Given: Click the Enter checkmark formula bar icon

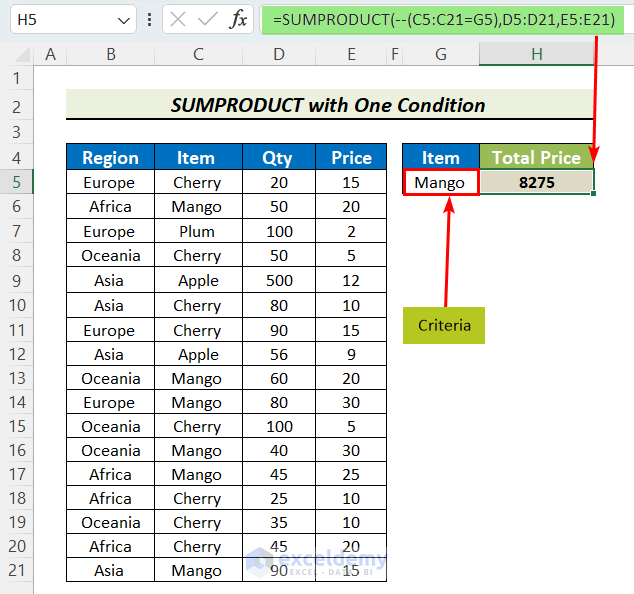Looking at the screenshot, I should [x=208, y=19].
